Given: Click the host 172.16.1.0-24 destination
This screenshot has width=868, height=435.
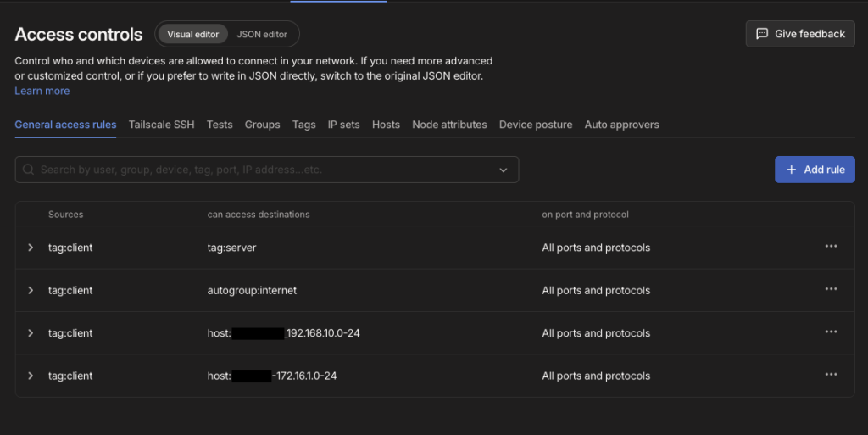Looking at the screenshot, I should click(x=272, y=376).
